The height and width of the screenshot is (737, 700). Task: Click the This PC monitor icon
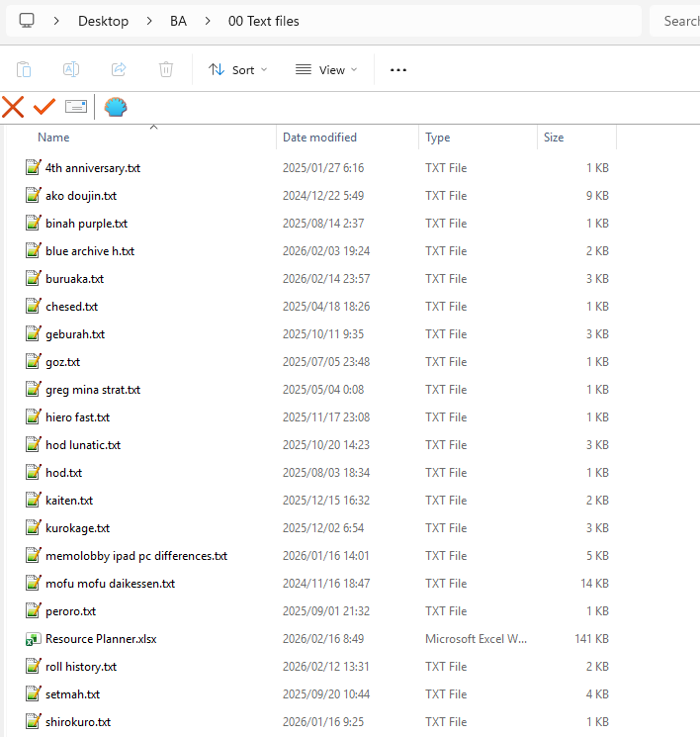[27, 21]
